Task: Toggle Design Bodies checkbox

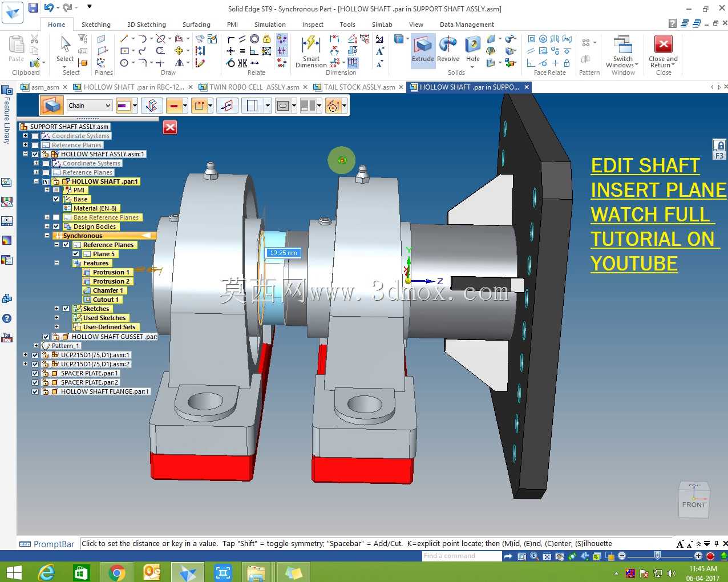Action: pyautogui.click(x=56, y=227)
